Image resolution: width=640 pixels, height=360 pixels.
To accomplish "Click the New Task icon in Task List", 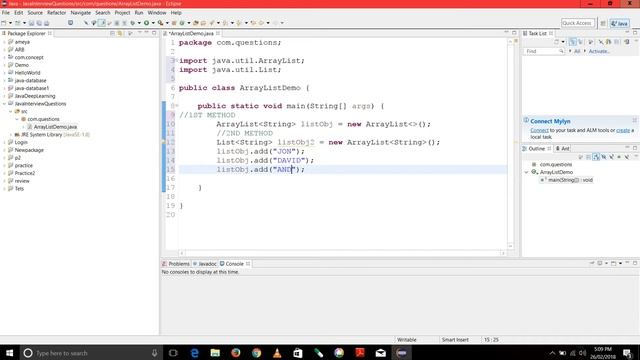I will tap(556, 42).
